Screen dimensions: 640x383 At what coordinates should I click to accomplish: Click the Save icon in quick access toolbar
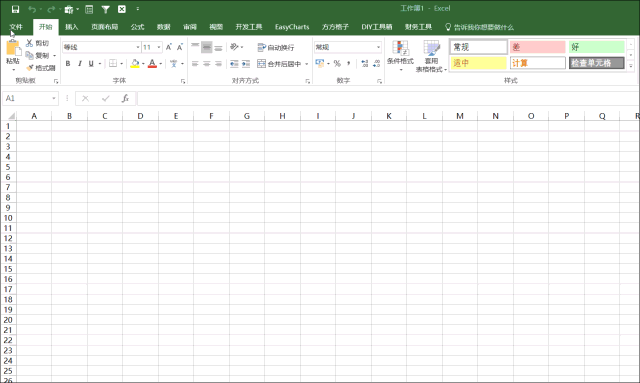pos(16,9)
